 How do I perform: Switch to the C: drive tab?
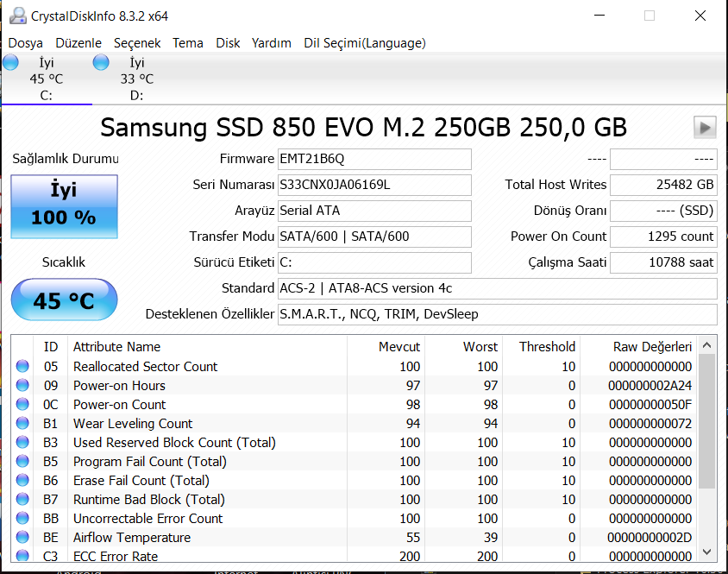click(47, 79)
